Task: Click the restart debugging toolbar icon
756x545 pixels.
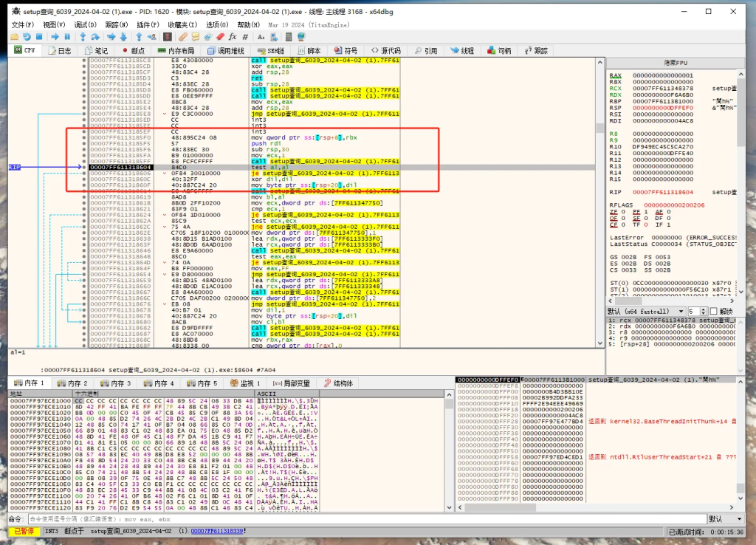Action: [x=27, y=36]
